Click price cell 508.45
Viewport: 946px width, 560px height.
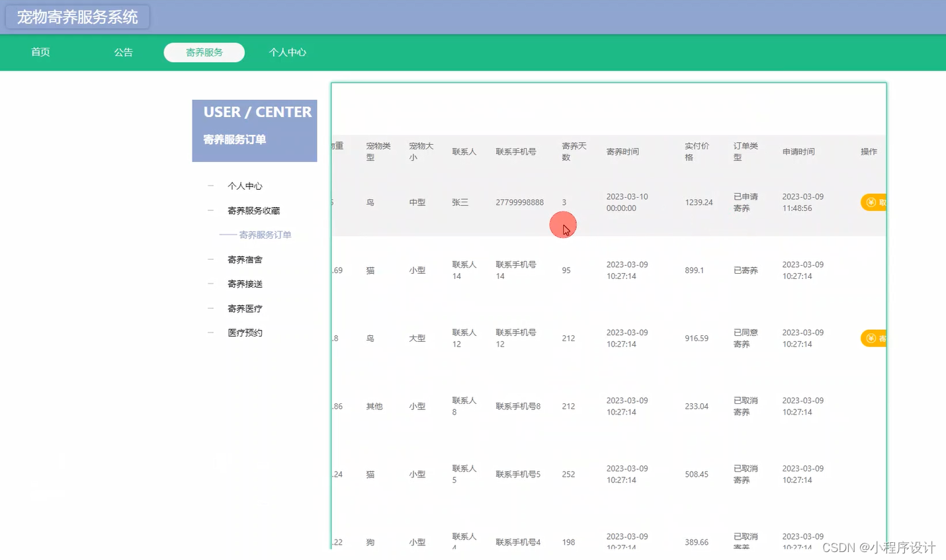697,474
